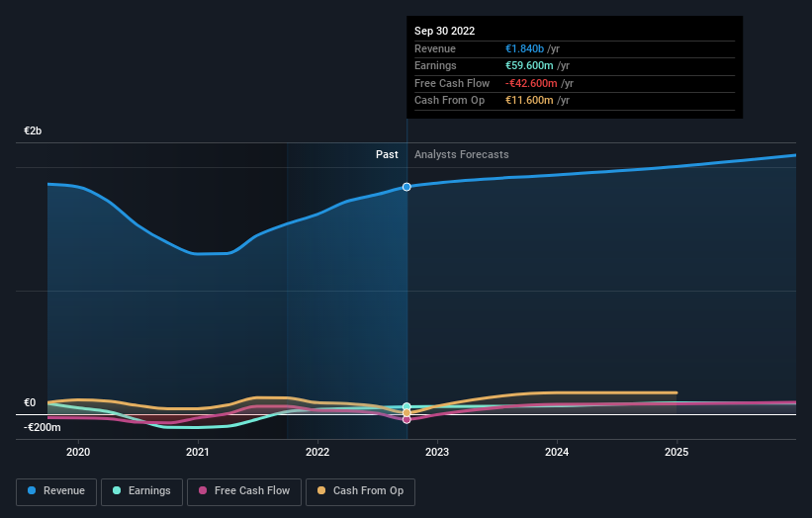Screen dimensions: 812x518
Task: Click the -€42.600m free cash flow value
Action: coord(531,83)
